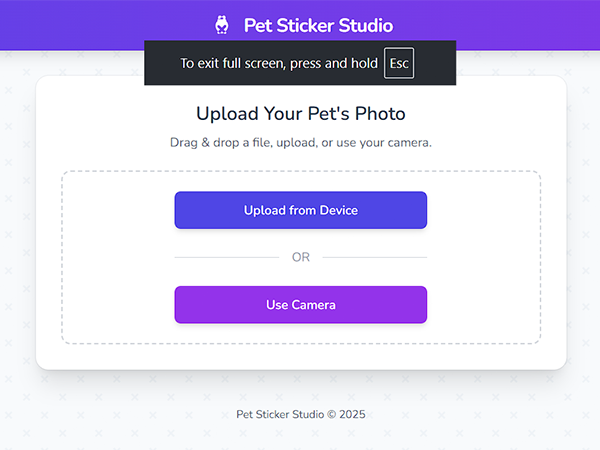Open the camera with Use Camera button
Viewport: 600px width, 450px height.
click(x=301, y=305)
